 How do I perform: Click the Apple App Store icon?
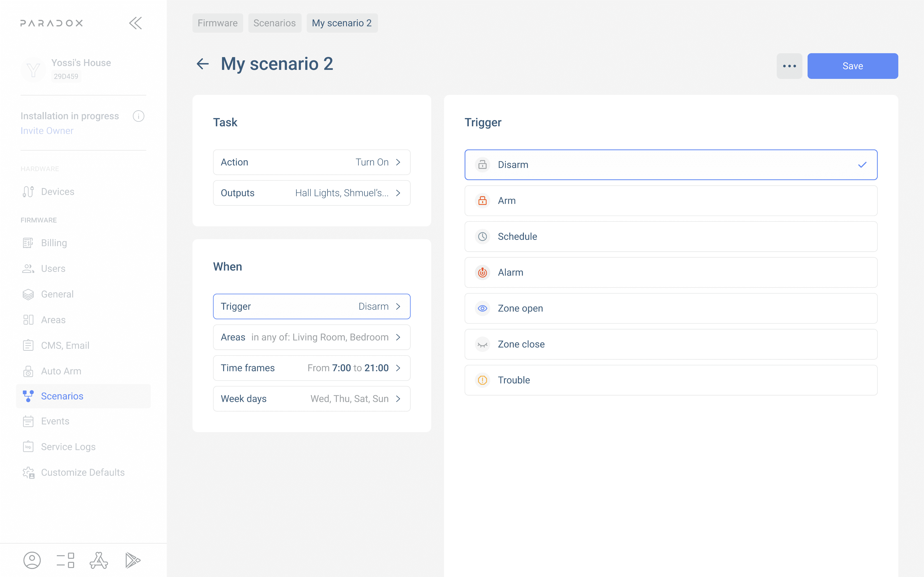tap(99, 560)
